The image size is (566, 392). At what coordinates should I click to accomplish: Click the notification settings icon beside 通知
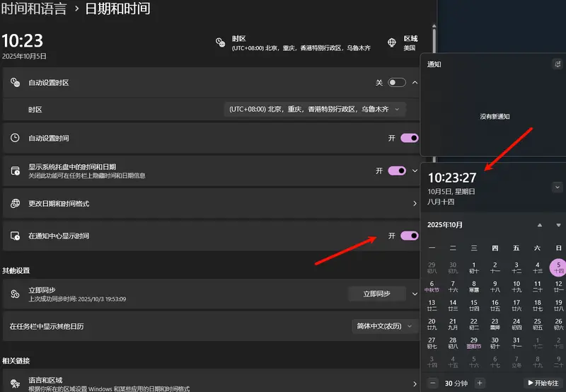click(x=557, y=64)
